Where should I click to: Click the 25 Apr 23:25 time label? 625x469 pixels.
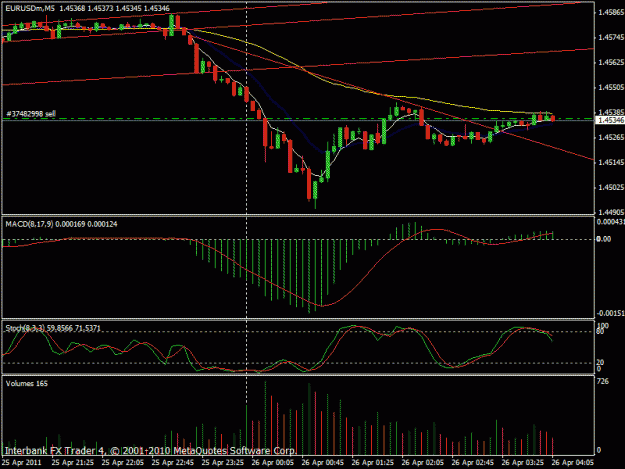223,463
